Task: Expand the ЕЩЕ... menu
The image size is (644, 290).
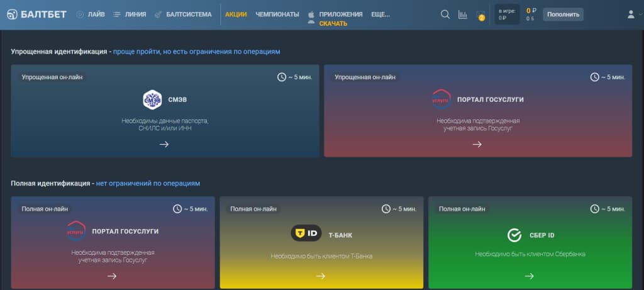Action: pos(380,14)
